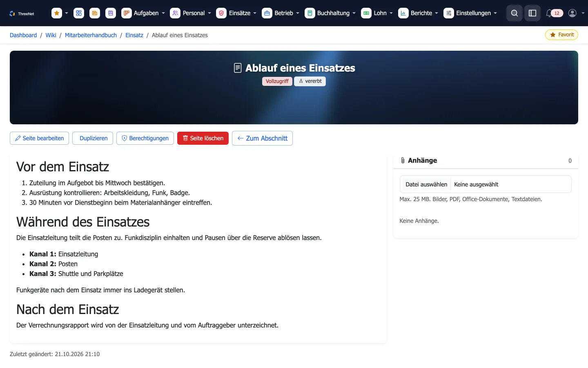Open notifications bell with 12 badge
The image size is (588, 368).
pyautogui.click(x=554, y=13)
